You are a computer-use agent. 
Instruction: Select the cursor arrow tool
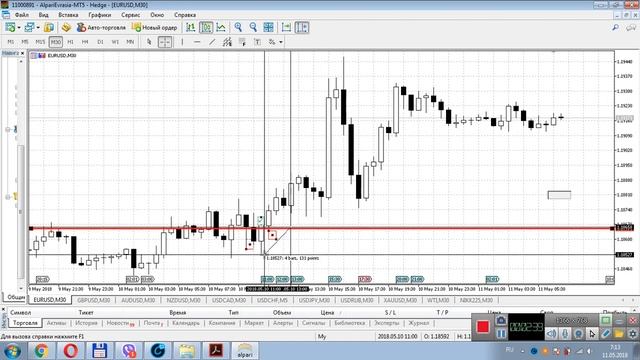[x=149, y=42]
